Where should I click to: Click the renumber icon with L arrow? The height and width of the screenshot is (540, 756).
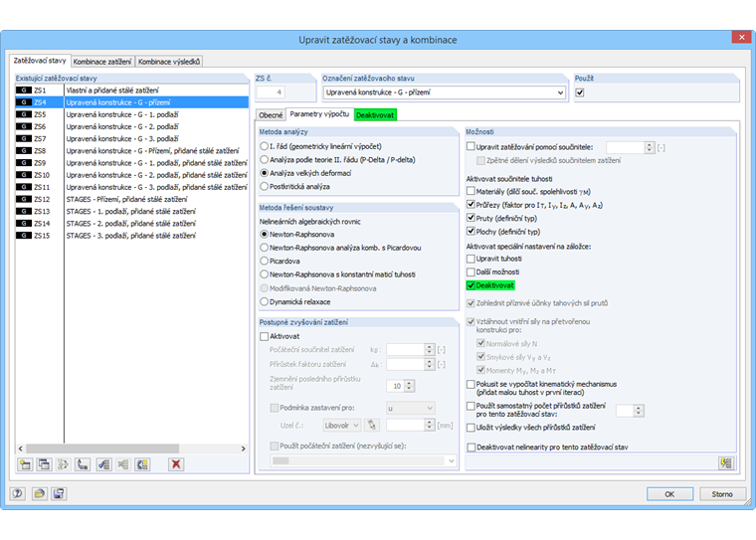[x=83, y=464]
